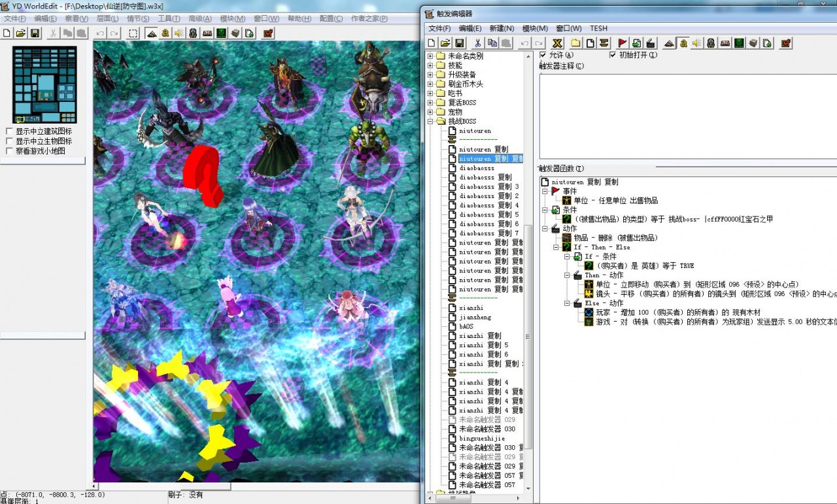The image size is (837, 504).
Task: Select action 物品 - 删除 (被售出物品)
Action: (616, 238)
